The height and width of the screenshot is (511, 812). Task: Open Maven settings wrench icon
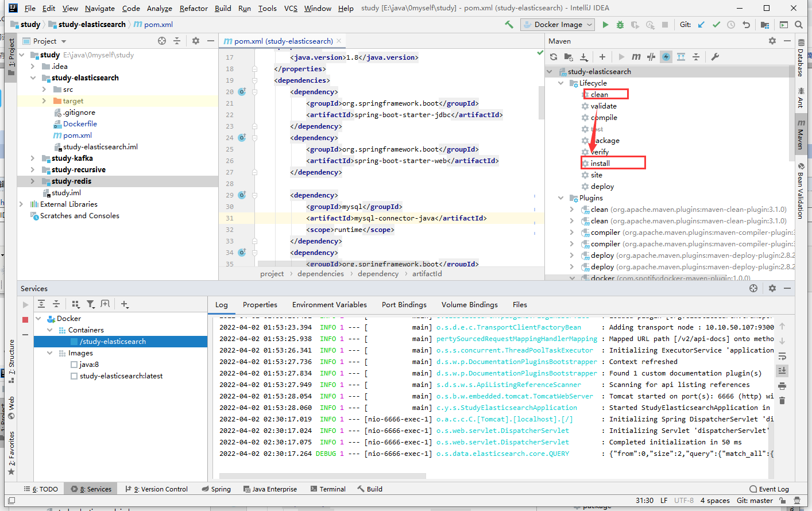click(x=715, y=57)
